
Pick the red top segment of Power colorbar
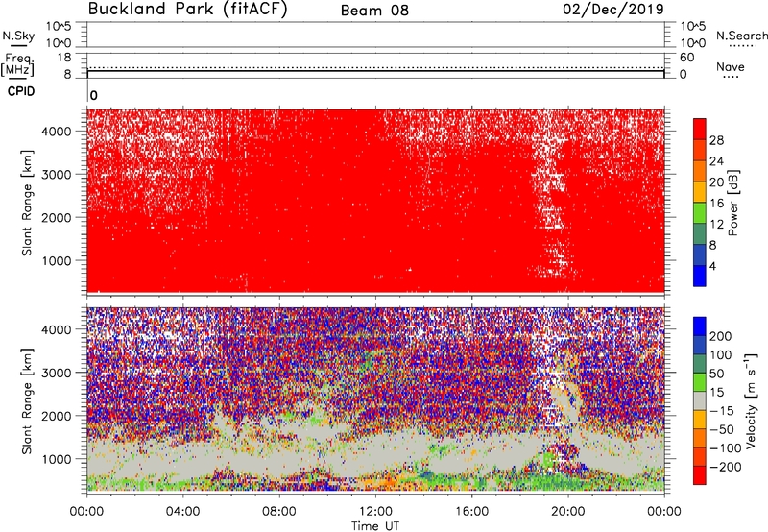700,129
